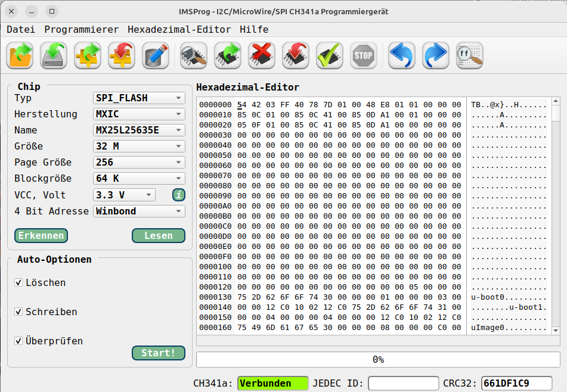The image size is (567, 392).
Task: Click the Erkennen button
Action: [x=41, y=235]
